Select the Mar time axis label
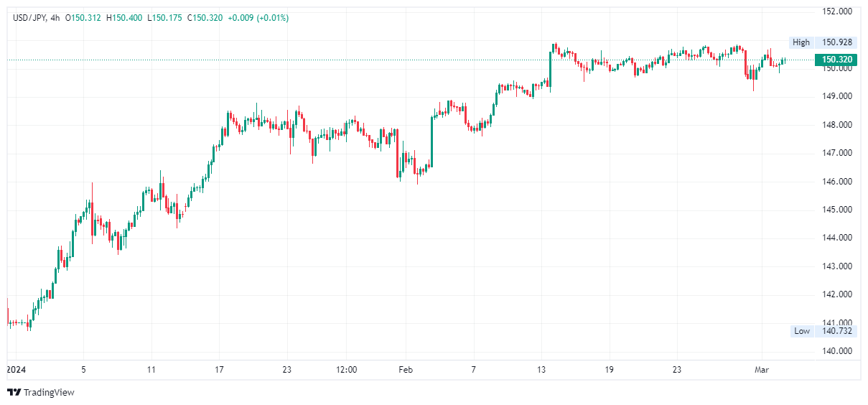 click(760, 369)
